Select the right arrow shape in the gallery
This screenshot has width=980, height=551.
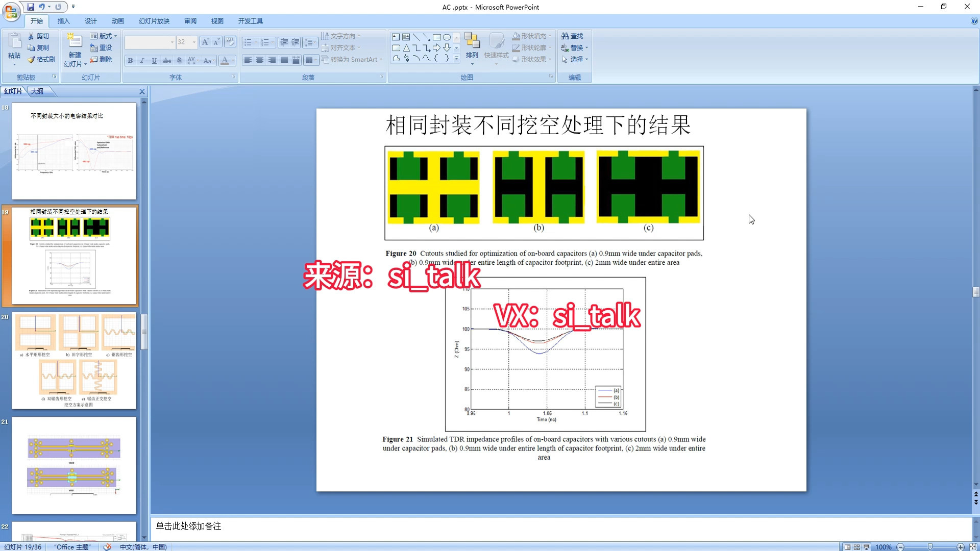pos(437,48)
